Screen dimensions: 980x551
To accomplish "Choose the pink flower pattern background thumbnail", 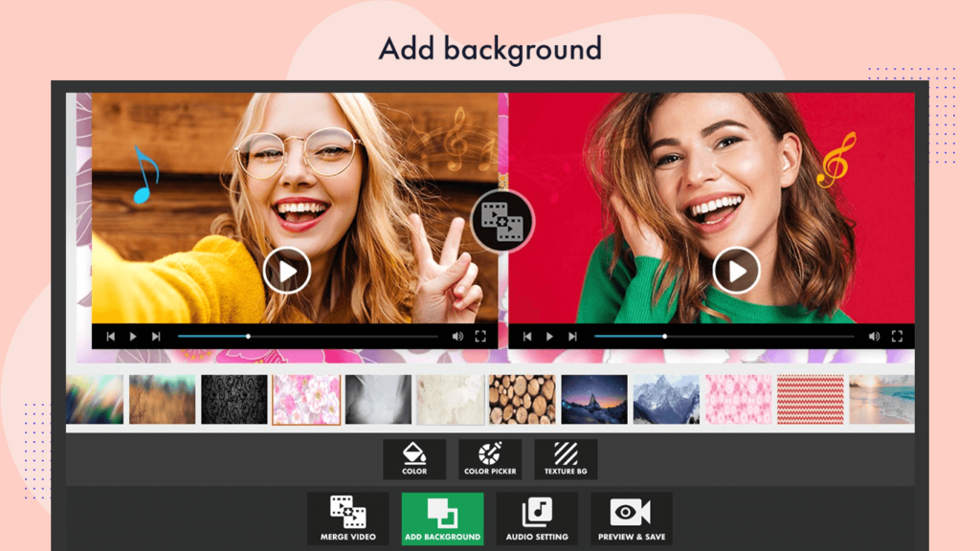I will (738, 400).
